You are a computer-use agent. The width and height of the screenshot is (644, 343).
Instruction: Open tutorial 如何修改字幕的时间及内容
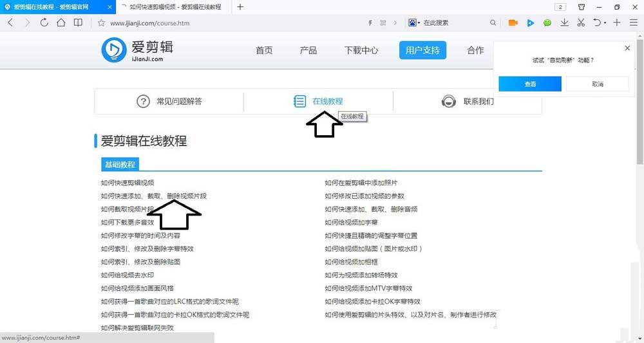(140, 236)
